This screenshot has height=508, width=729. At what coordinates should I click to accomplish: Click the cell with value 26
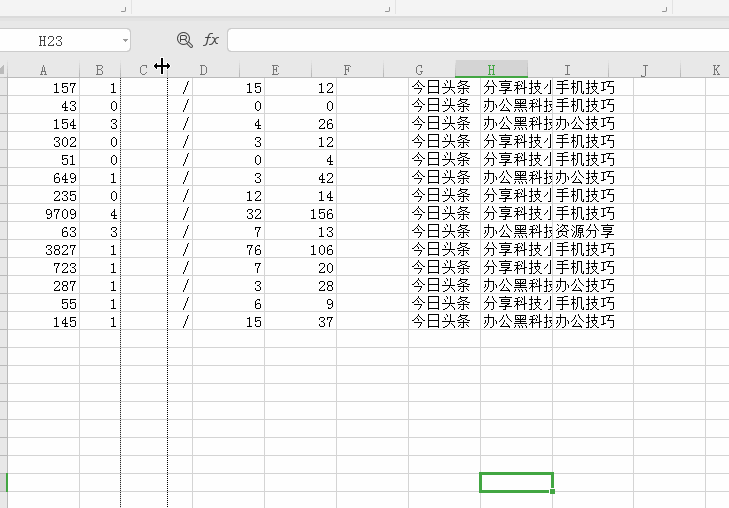coord(300,124)
